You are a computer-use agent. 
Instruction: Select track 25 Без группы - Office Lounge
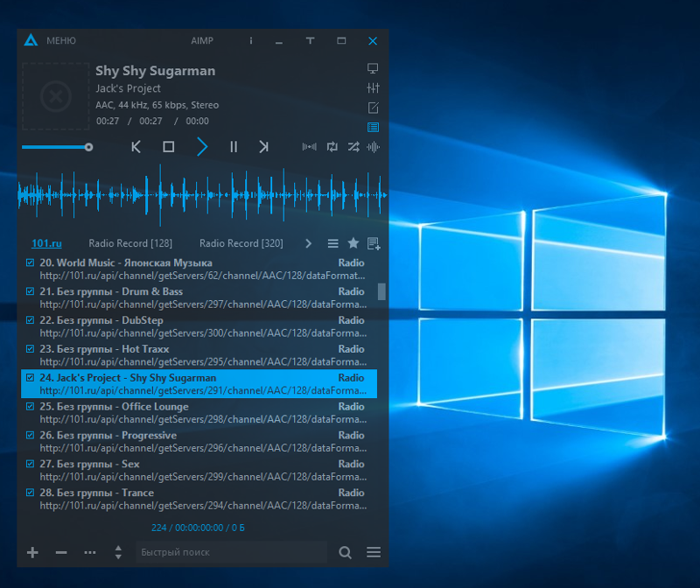(199, 412)
